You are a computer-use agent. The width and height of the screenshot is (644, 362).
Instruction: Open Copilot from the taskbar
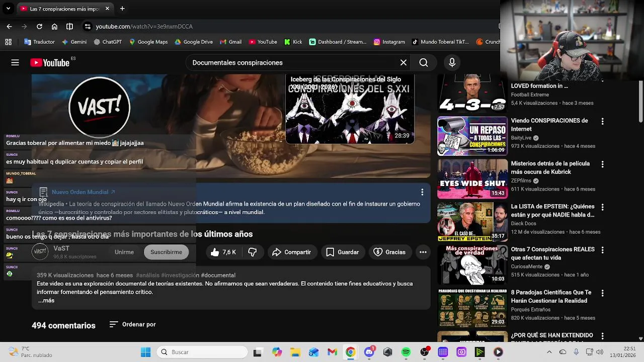[277, 352]
